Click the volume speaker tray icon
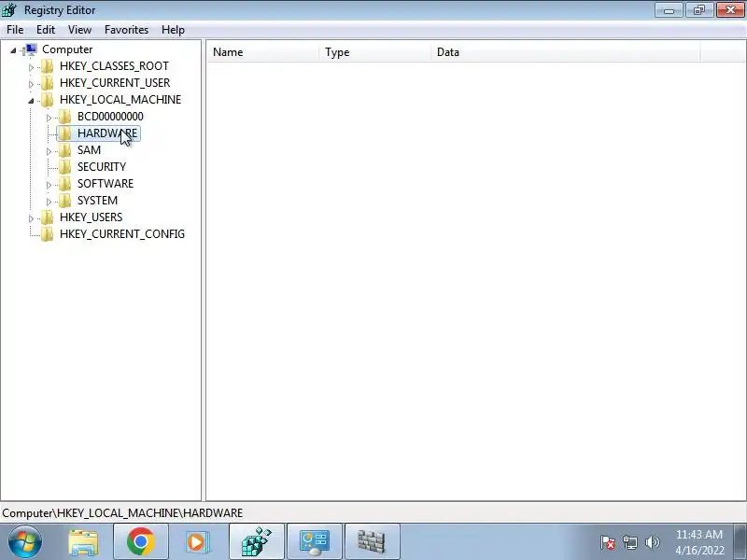Viewport: 747px width, 560px height. pos(652,542)
